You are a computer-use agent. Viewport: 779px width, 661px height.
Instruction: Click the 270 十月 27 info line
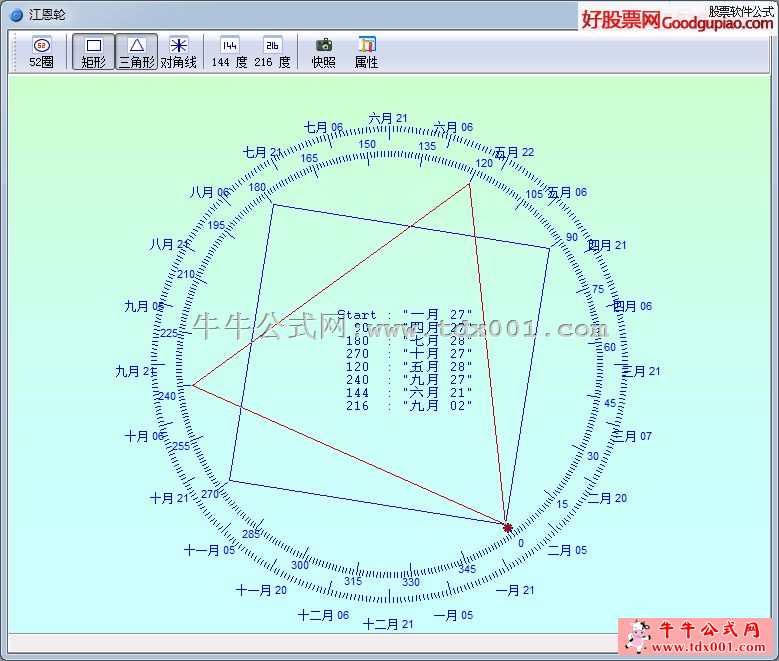click(409, 354)
